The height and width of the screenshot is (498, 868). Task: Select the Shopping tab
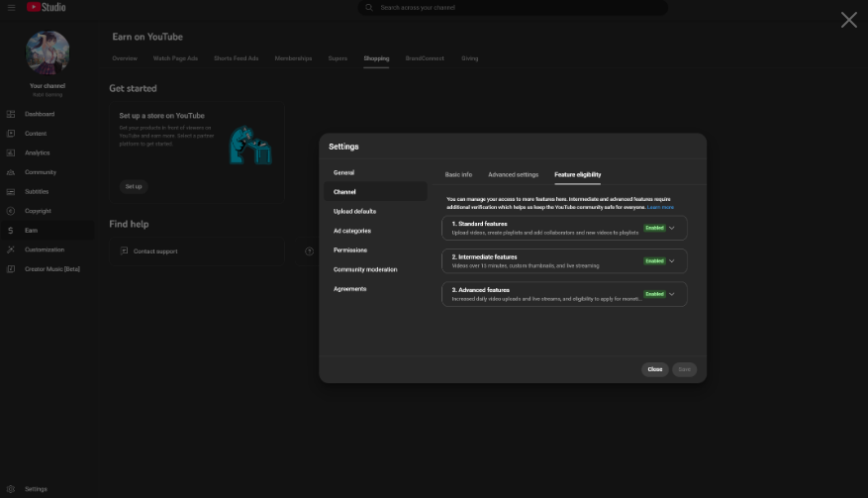coord(376,58)
